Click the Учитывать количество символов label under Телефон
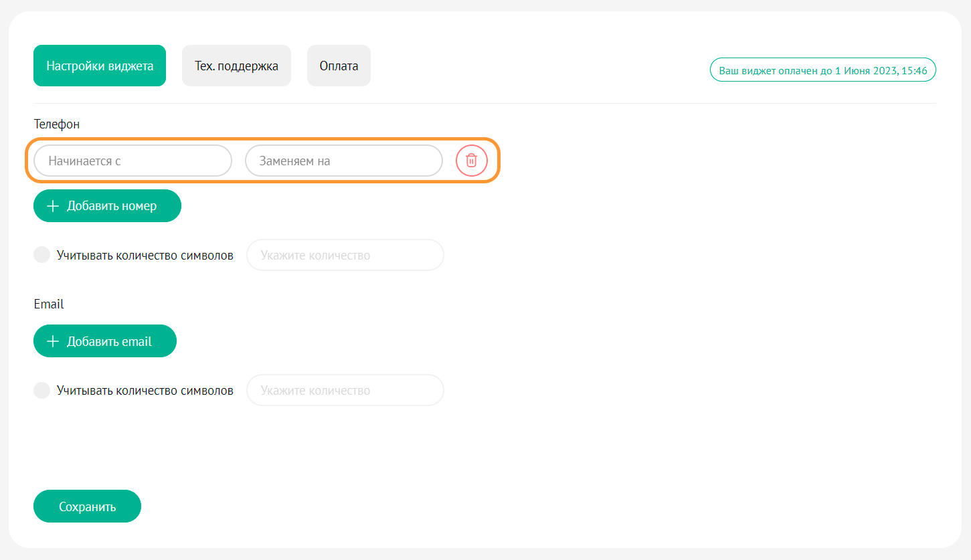 click(145, 256)
